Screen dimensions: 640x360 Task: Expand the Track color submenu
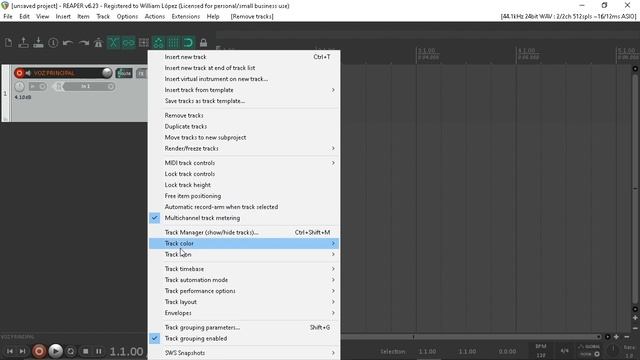pos(244,243)
